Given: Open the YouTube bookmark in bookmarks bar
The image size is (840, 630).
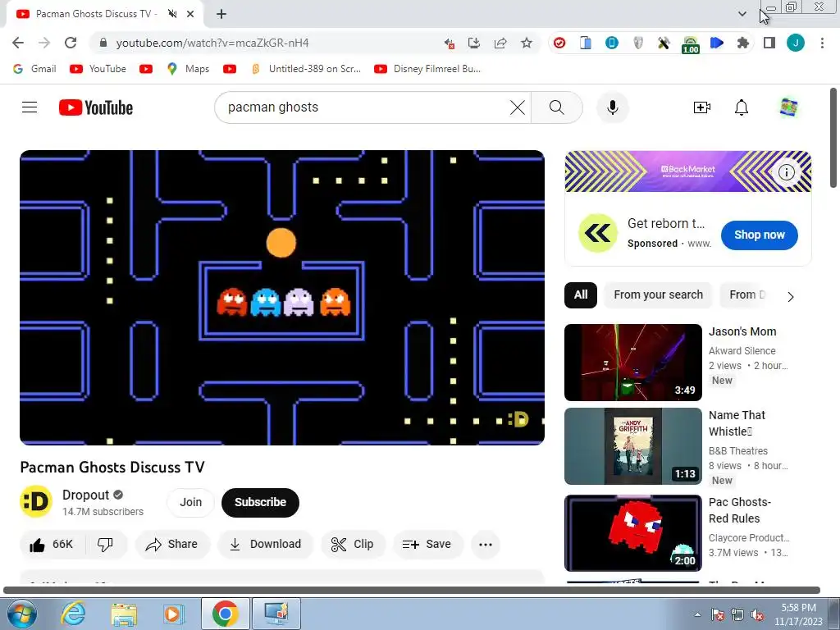Looking at the screenshot, I should tap(98, 69).
